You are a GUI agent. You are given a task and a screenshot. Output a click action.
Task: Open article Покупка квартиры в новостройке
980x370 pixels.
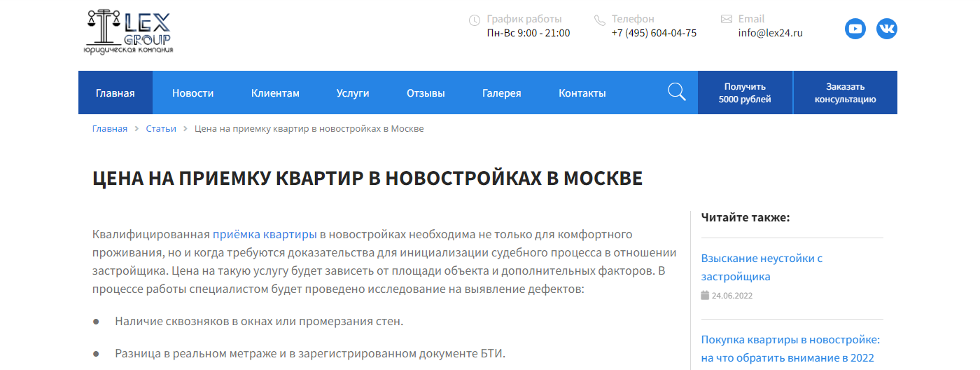pyautogui.click(x=790, y=349)
